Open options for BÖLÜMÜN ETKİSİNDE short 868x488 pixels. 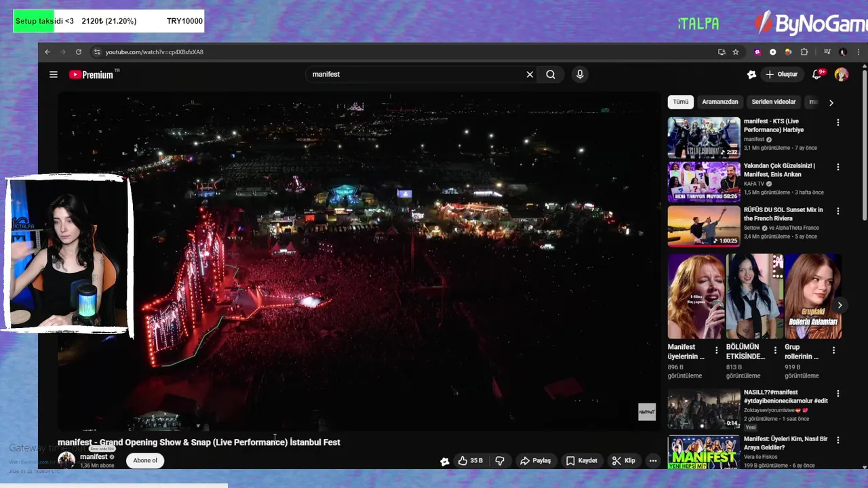point(775,350)
